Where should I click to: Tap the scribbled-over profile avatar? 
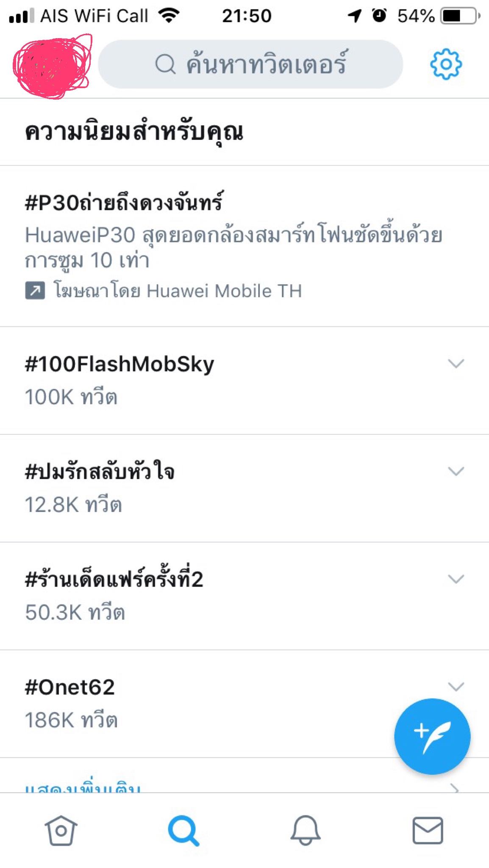point(53,67)
